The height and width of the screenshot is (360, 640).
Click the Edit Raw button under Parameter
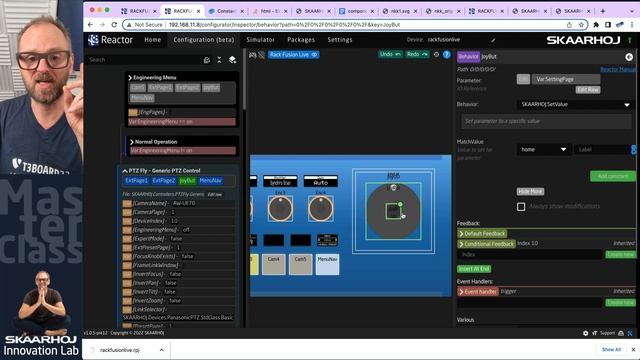tap(588, 90)
